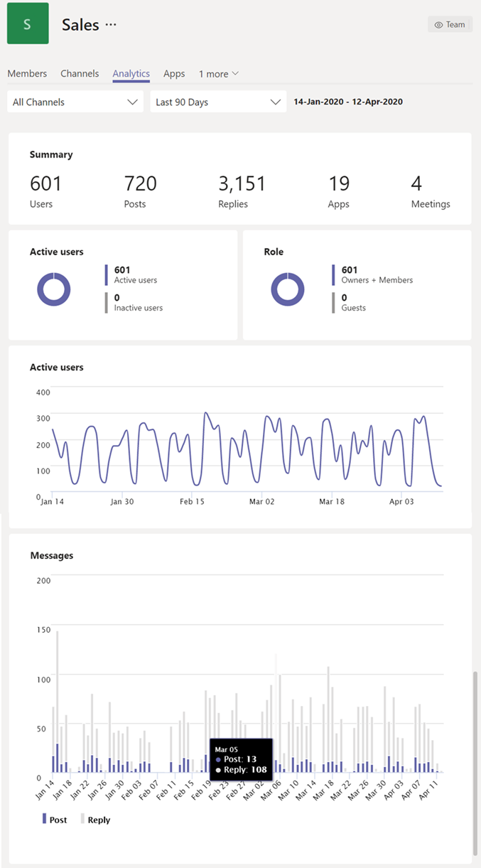Click the Role donut chart
The height and width of the screenshot is (868, 481).
coord(288,289)
